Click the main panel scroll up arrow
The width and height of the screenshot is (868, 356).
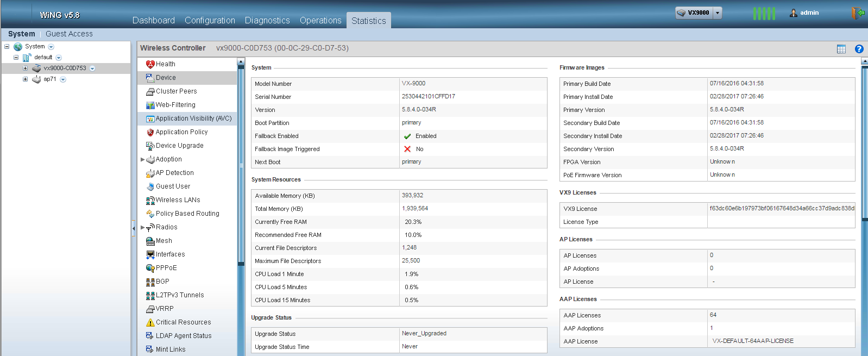click(865, 61)
